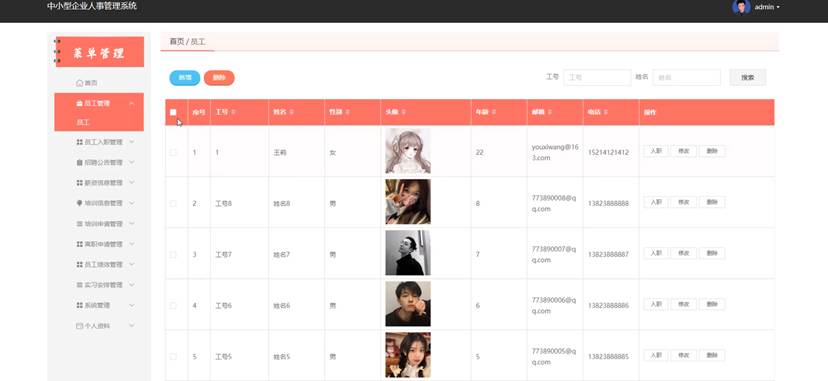The height and width of the screenshot is (381, 828).
Task: Collapse the 员工管理 menu chevron
Action: [x=131, y=103]
